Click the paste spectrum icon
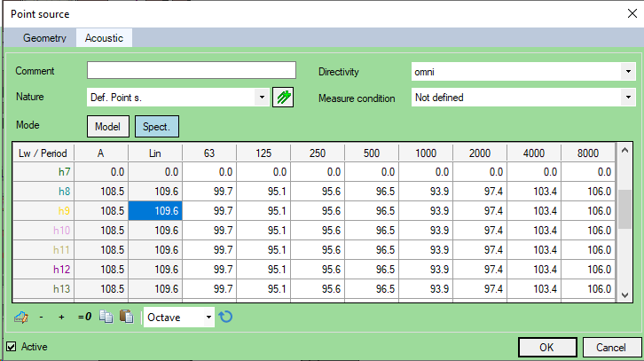The image size is (644, 361). [126, 317]
